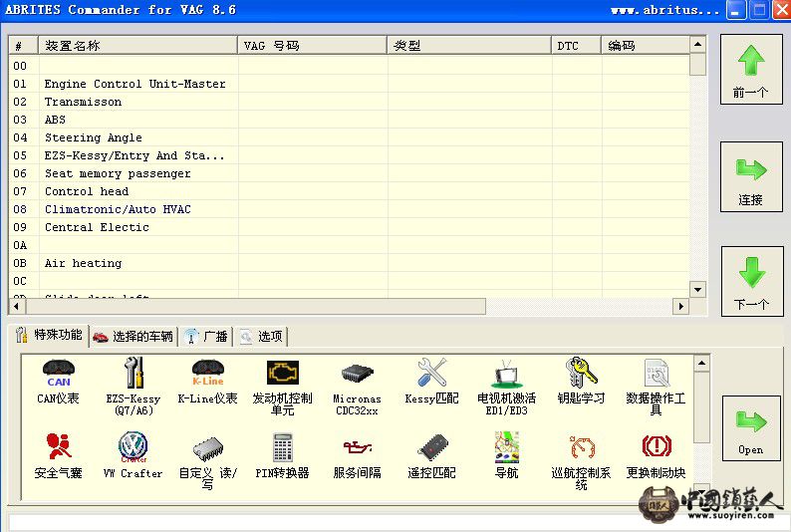Click horizontal scrollbar right arrow

tap(681, 306)
